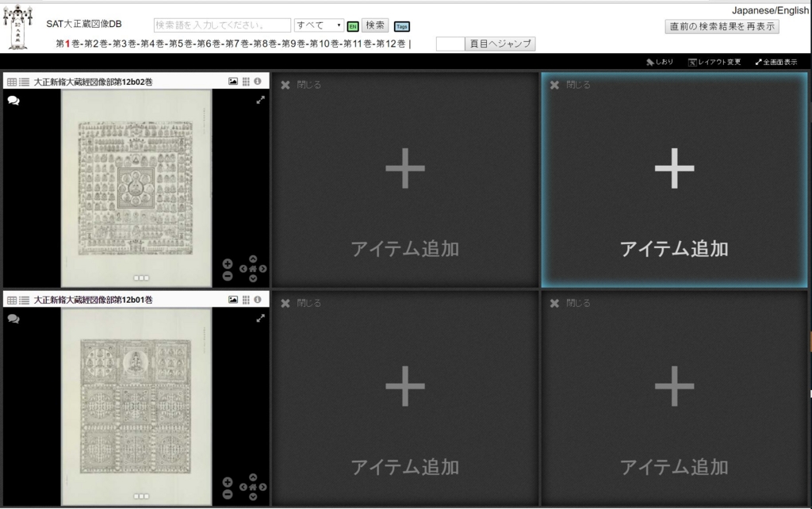Zoom out on 12b02 image
Screen dimensions: 812x509
pos(228,276)
